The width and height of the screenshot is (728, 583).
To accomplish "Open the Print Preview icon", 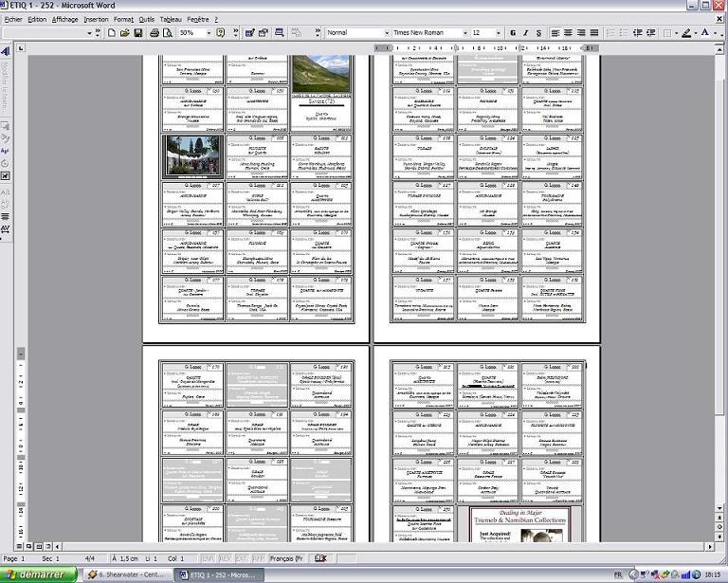I will pyautogui.click(x=165, y=33).
